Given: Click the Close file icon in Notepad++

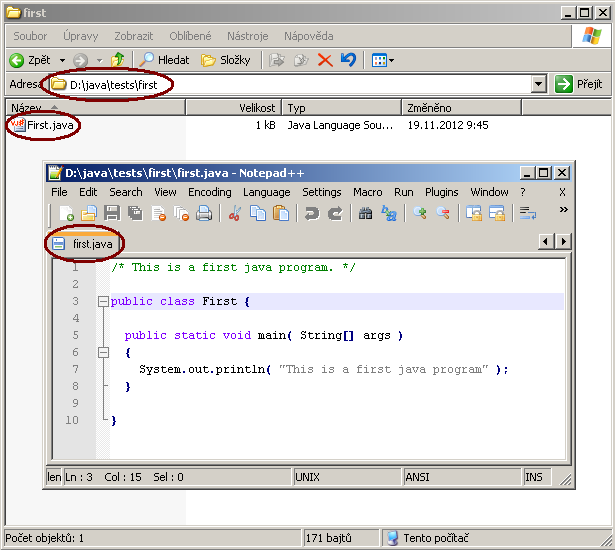Looking at the screenshot, I should pyautogui.click(x=158, y=213).
